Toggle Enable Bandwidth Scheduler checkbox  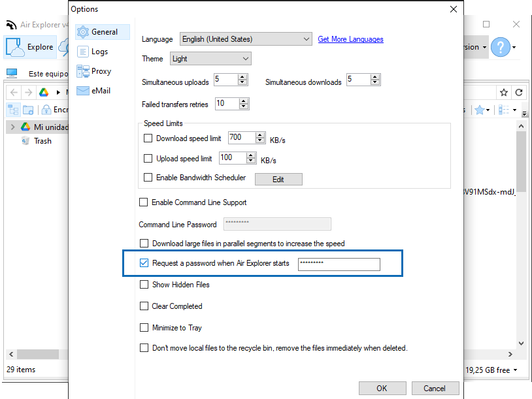[148, 177]
